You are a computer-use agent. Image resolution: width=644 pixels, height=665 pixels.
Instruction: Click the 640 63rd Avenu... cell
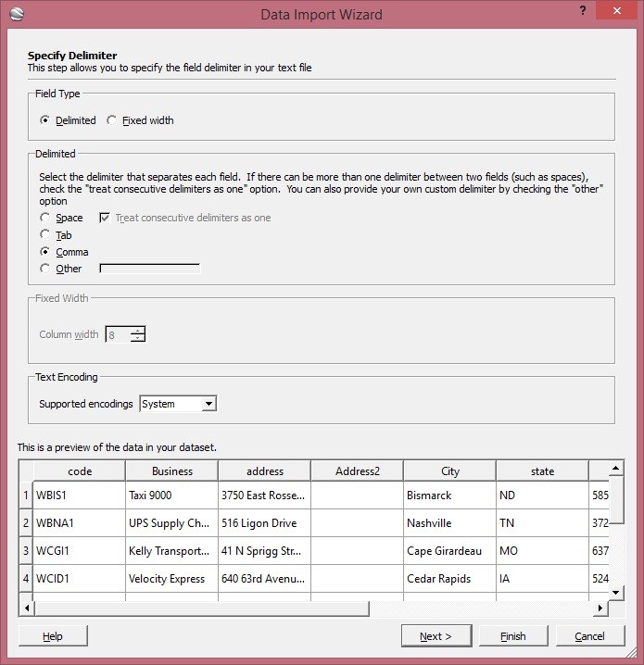[x=264, y=579]
